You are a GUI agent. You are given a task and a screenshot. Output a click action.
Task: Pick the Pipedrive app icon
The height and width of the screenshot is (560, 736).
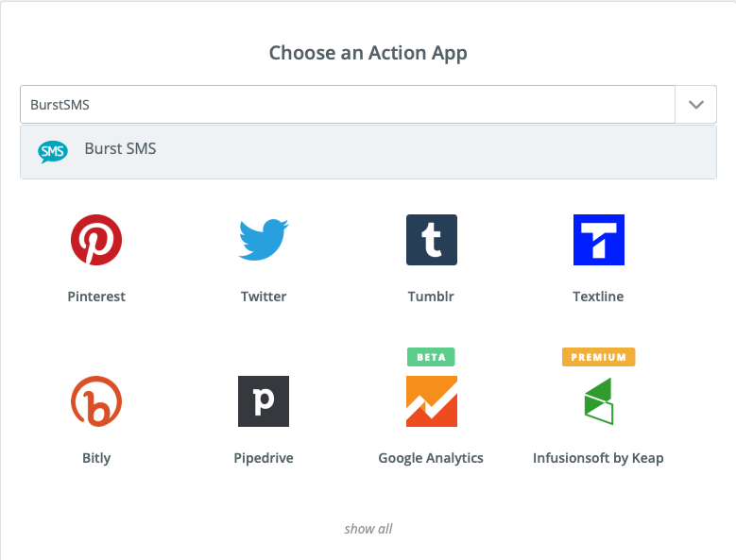263,401
